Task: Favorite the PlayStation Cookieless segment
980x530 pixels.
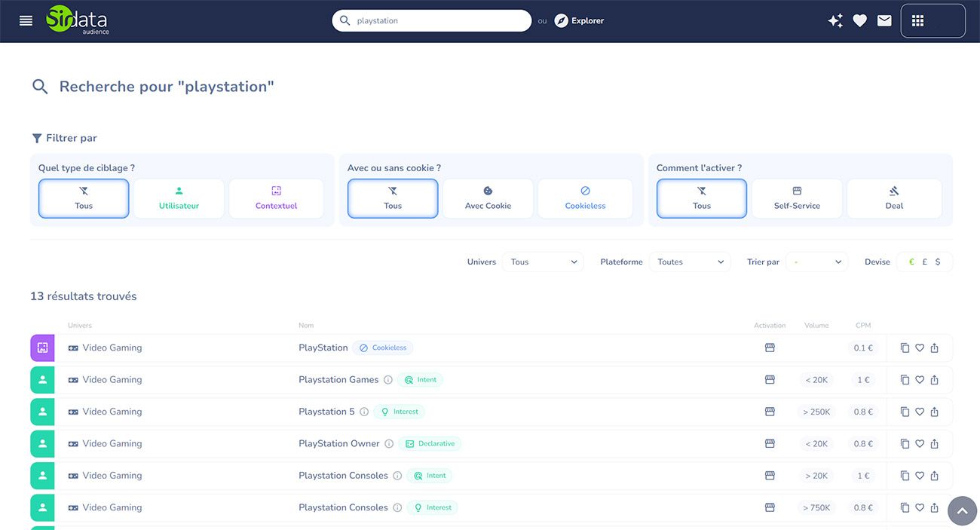Action: point(920,348)
